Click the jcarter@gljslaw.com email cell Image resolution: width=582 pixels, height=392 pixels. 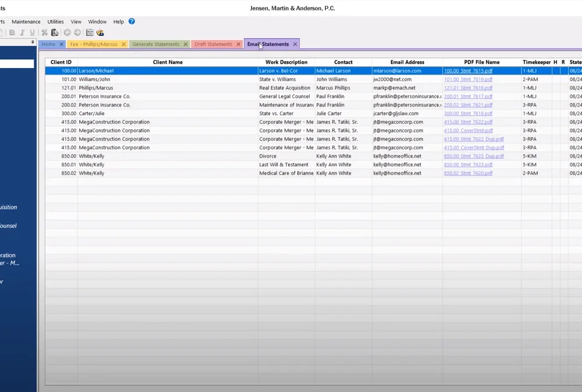point(407,113)
